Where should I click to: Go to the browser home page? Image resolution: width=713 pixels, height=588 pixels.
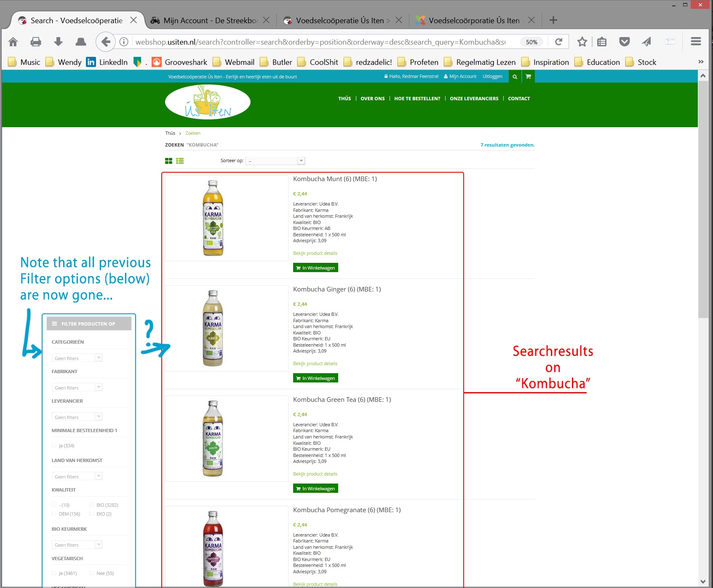13,42
